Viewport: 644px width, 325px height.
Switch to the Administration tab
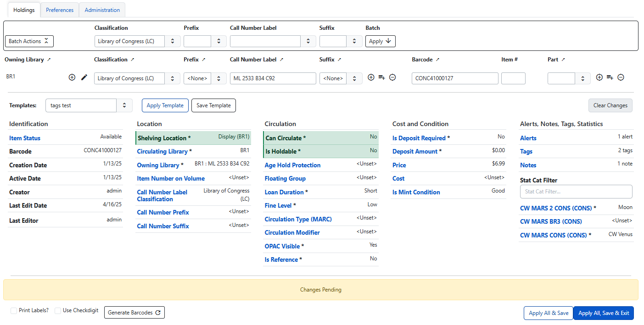(x=102, y=10)
